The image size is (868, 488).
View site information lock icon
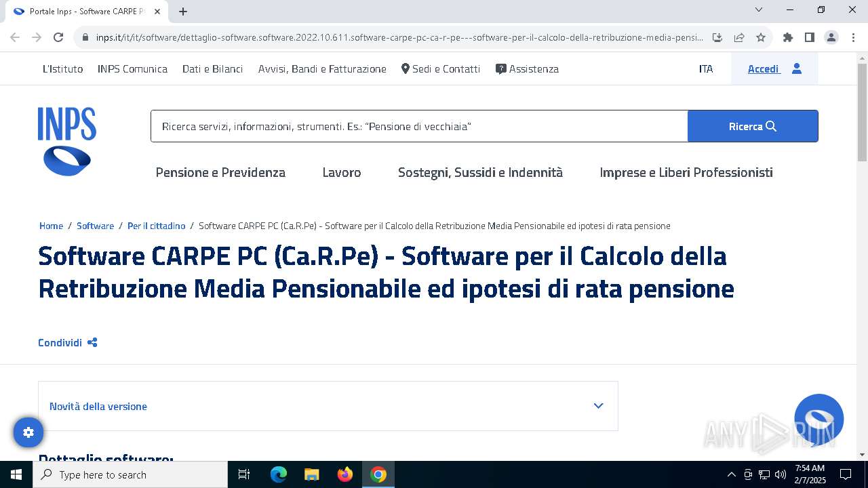[85, 37]
